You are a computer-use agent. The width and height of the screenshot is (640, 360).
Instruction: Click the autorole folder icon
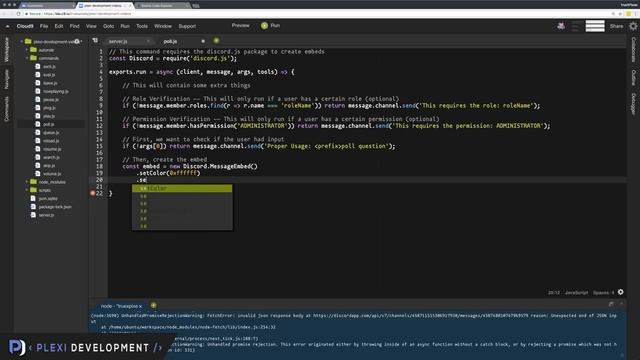tap(33, 50)
